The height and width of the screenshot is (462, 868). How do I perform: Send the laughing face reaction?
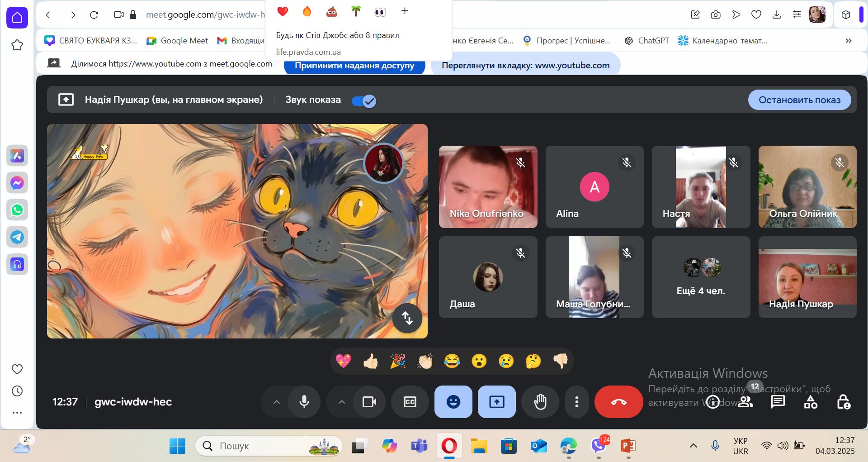click(x=452, y=361)
